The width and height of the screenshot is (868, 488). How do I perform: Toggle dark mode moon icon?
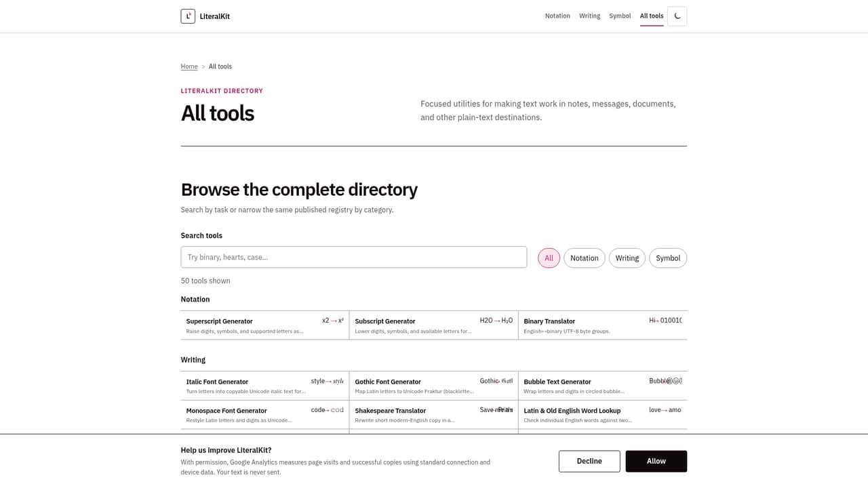(x=677, y=16)
